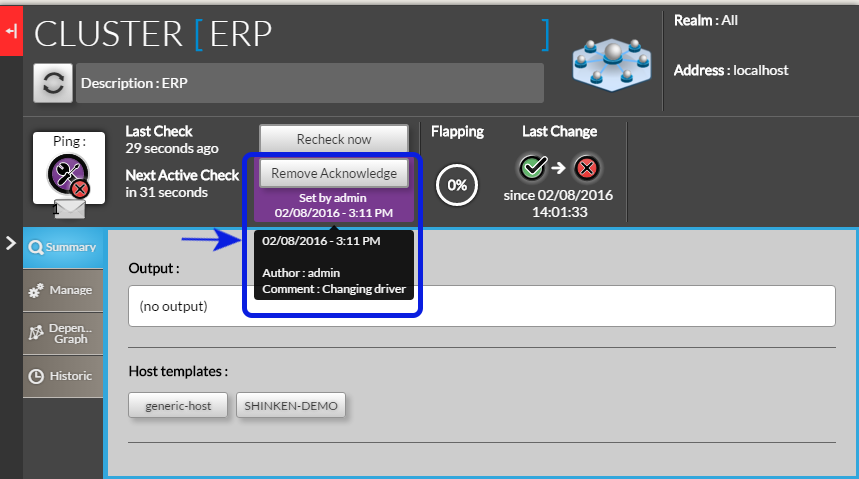The height and width of the screenshot is (479, 859).
Task: Open the Summary tab
Action: click(x=63, y=247)
